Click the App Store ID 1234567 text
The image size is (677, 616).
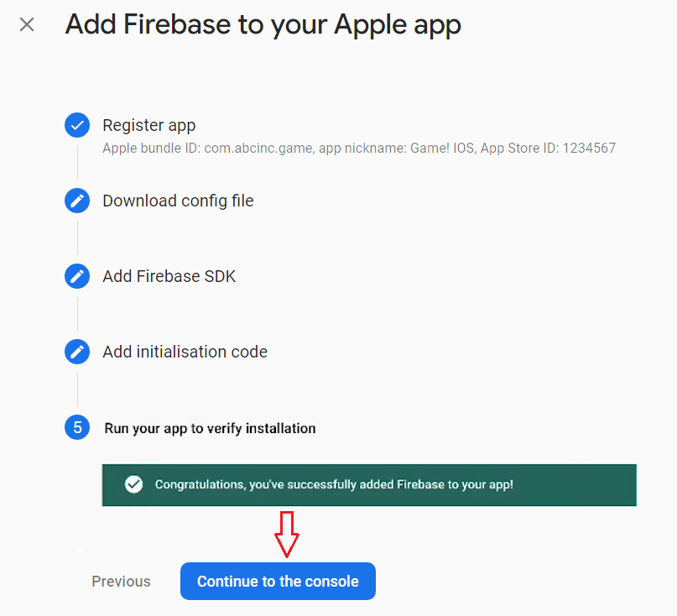[589, 149]
